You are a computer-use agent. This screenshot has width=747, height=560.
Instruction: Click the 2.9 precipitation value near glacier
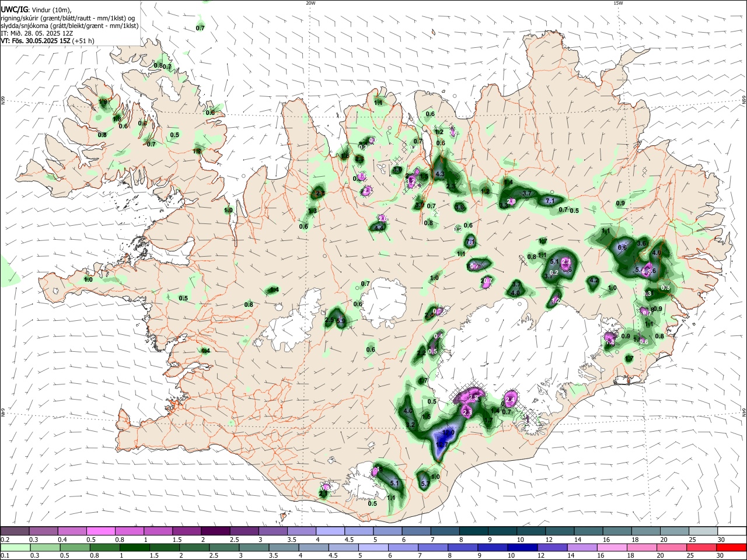click(x=474, y=398)
